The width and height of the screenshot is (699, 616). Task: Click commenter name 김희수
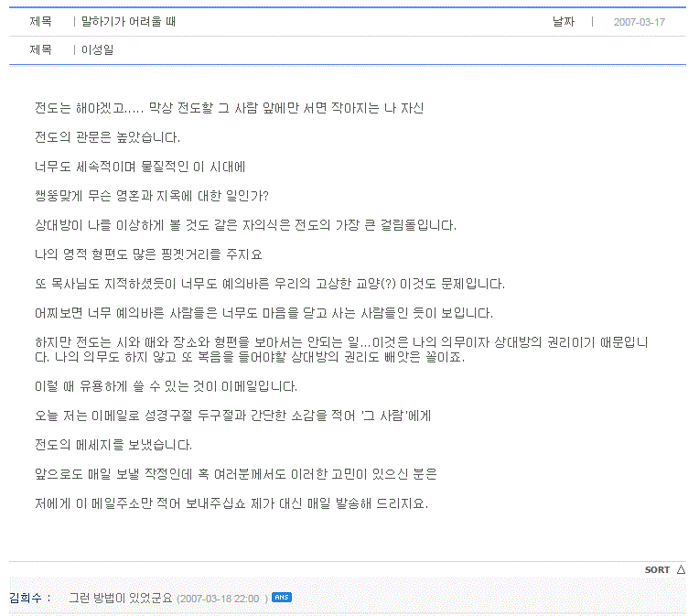point(26,598)
